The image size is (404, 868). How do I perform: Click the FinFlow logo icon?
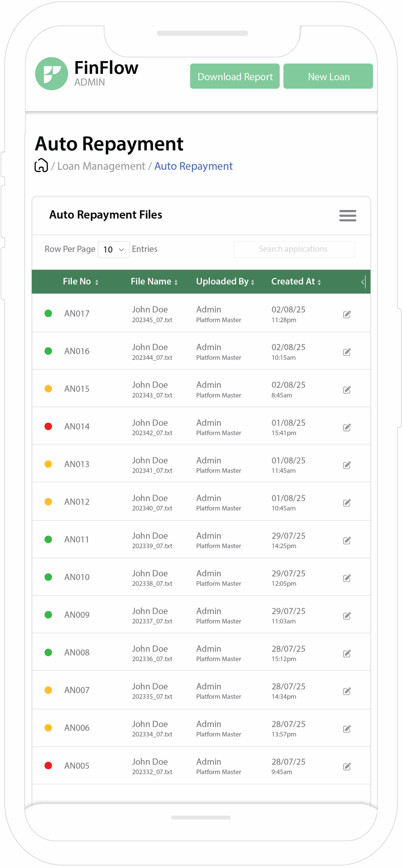tap(52, 74)
